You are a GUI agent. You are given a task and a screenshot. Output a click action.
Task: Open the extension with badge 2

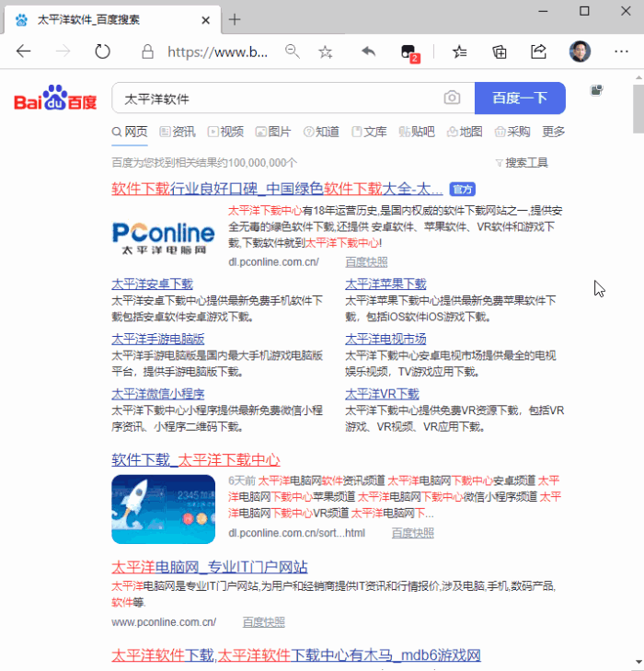pos(410,53)
